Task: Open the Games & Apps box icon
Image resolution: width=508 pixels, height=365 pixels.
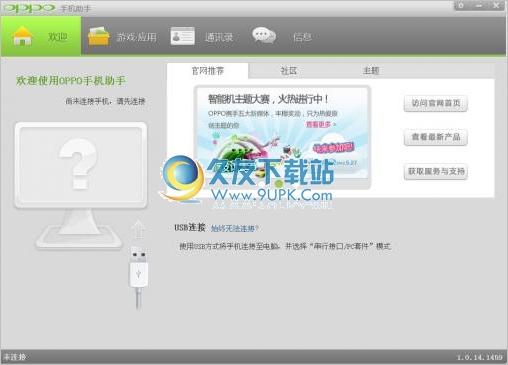Action: (x=98, y=36)
